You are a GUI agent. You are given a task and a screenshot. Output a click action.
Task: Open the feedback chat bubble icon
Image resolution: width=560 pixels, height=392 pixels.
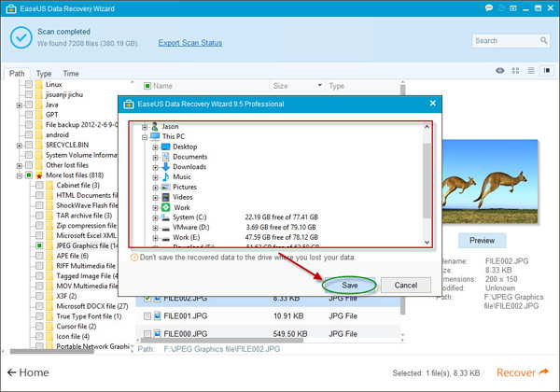pyautogui.click(x=489, y=7)
